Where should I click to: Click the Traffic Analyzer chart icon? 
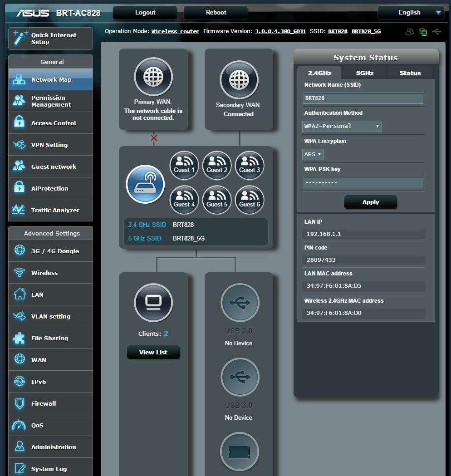[19, 210]
